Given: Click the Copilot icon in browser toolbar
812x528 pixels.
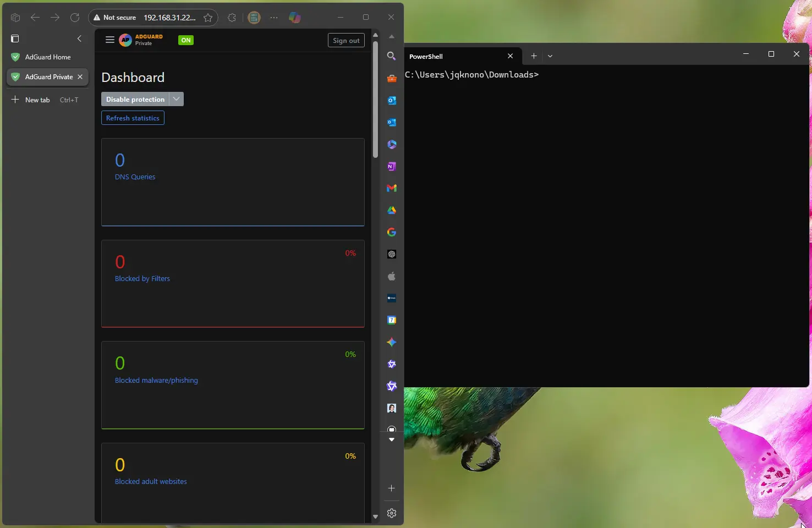Looking at the screenshot, I should coord(295,18).
